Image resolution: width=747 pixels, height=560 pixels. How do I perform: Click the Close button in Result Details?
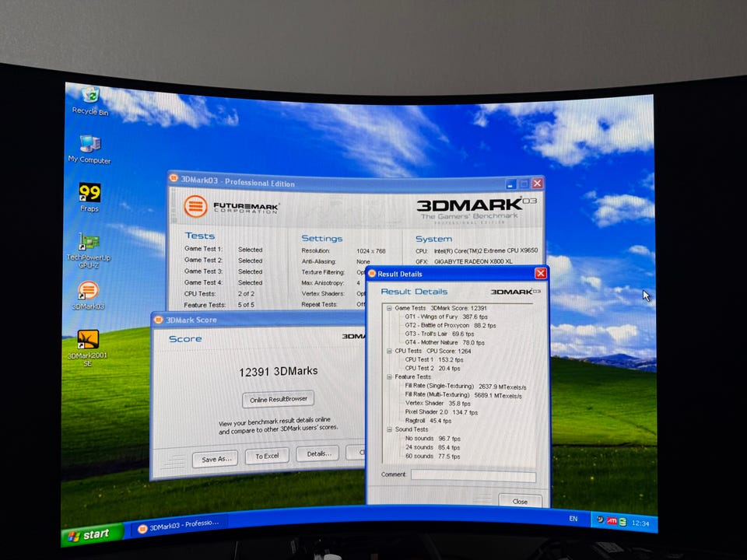520,502
